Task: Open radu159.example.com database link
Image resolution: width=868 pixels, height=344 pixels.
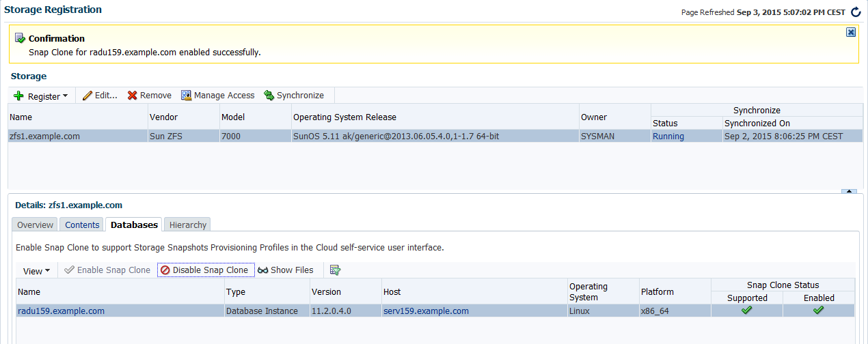Action: point(61,311)
